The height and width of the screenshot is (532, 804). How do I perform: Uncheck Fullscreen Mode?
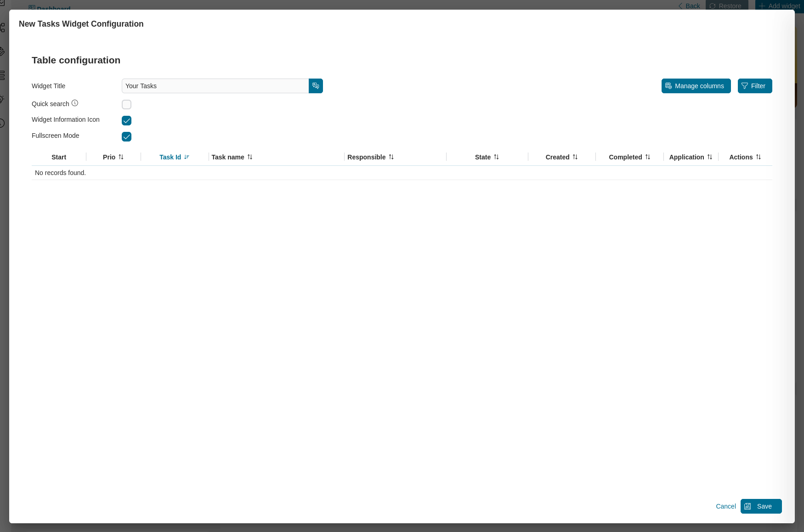click(126, 136)
